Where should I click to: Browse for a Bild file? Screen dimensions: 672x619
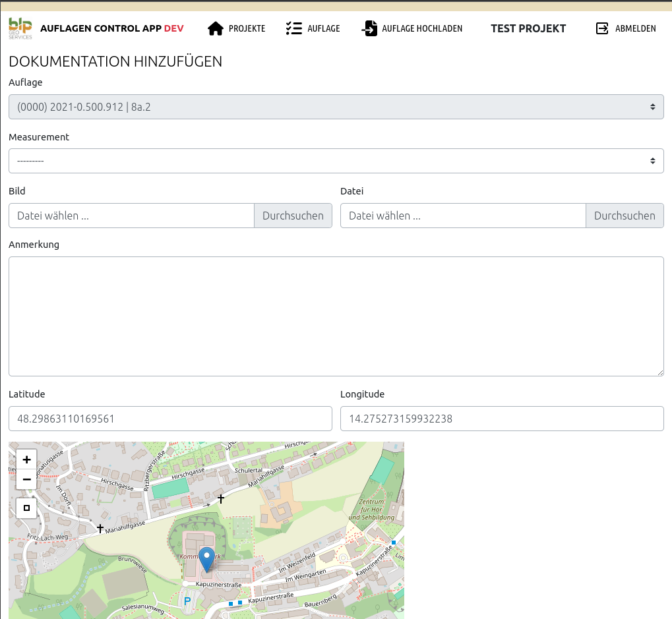click(x=293, y=216)
